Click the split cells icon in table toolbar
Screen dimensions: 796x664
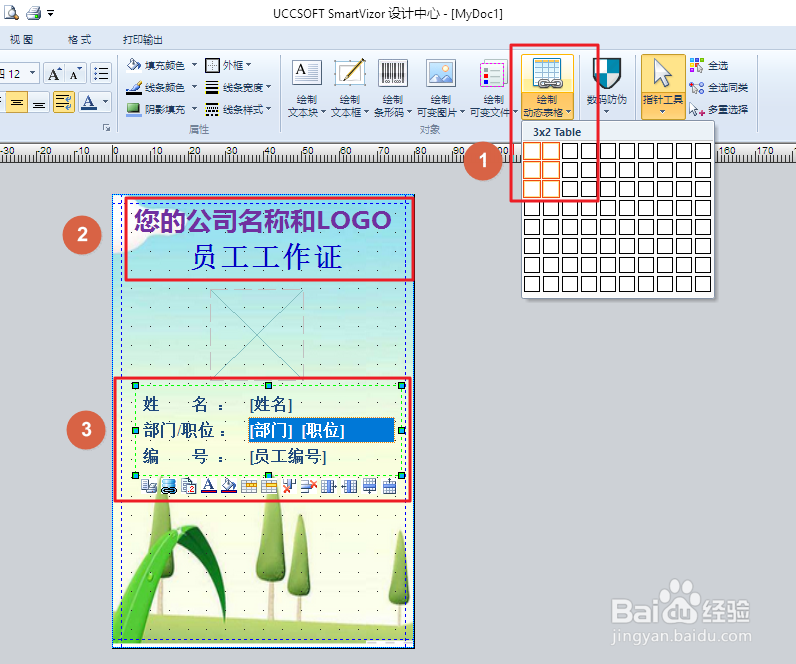(269, 486)
